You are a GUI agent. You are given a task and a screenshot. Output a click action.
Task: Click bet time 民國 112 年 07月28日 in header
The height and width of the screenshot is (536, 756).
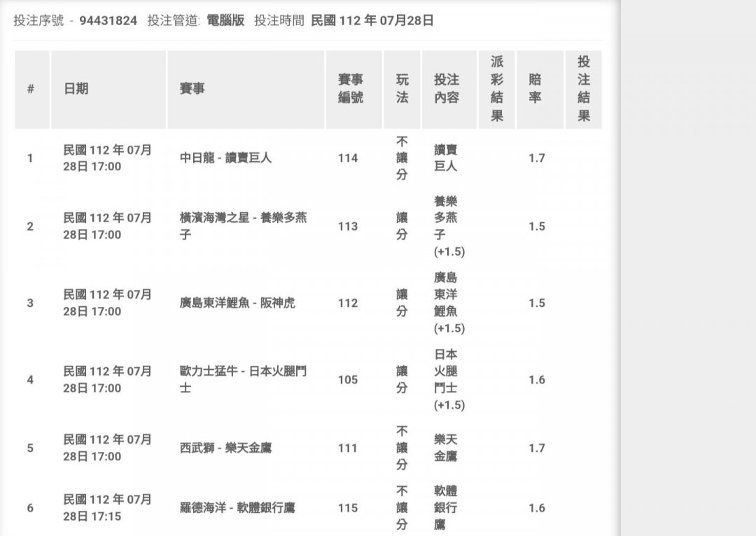click(x=372, y=21)
